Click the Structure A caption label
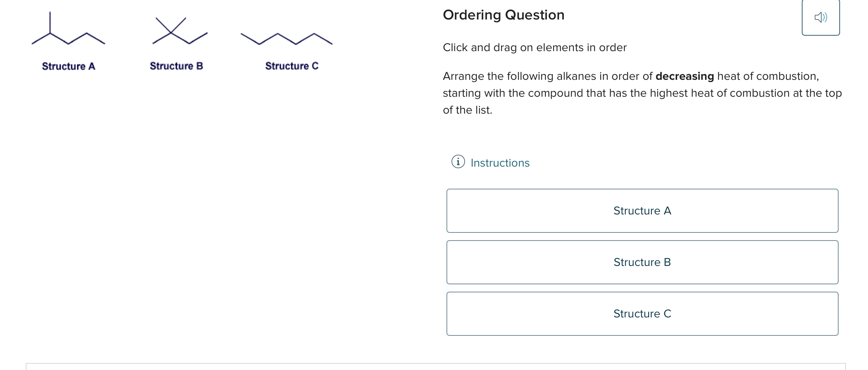 click(68, 66)
